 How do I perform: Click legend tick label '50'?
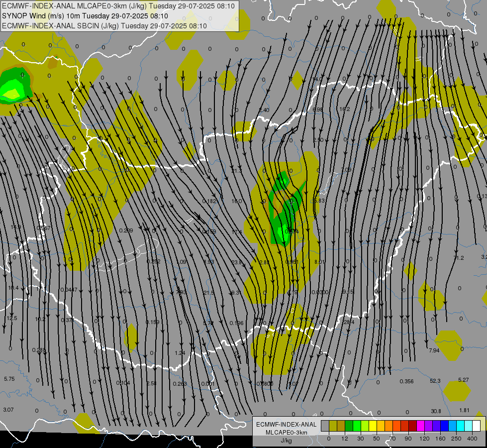[377, 439]
